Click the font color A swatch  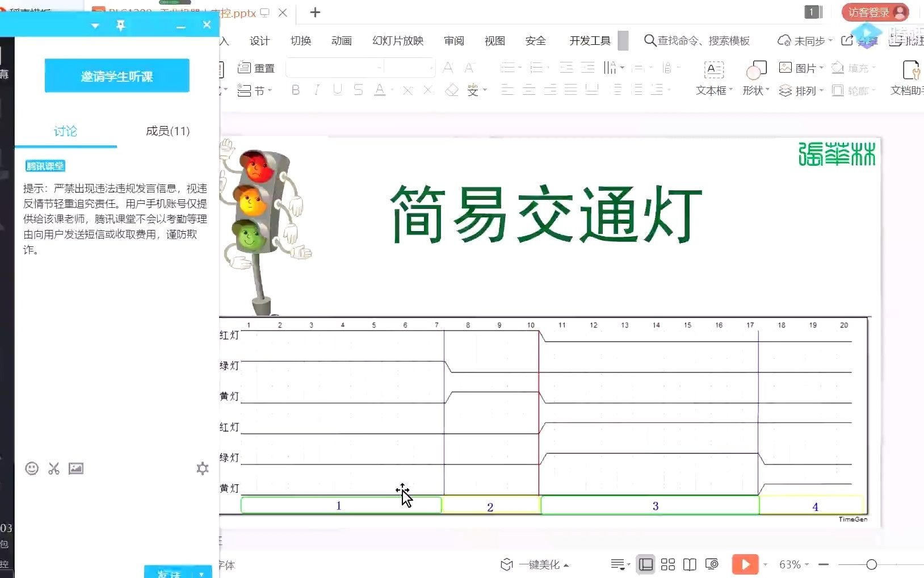(x=380, y=90)
